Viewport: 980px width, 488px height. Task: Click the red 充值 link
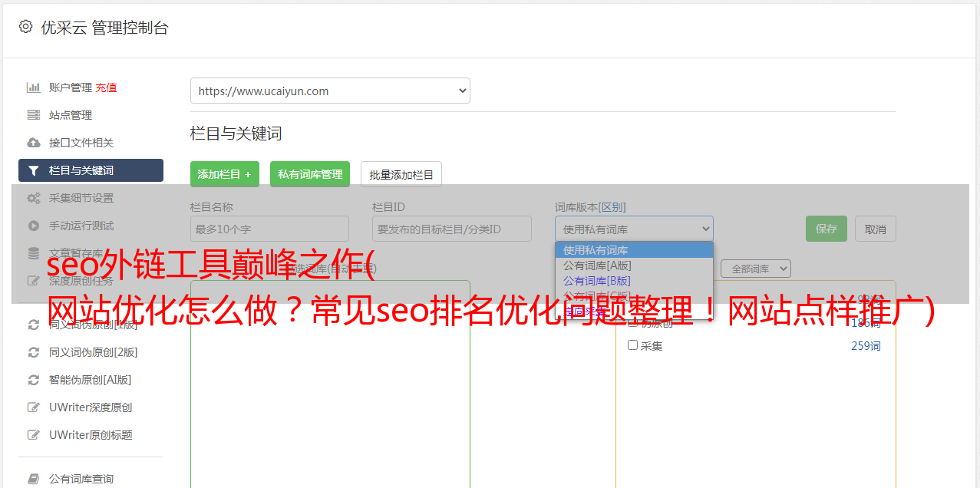(106, 87)
